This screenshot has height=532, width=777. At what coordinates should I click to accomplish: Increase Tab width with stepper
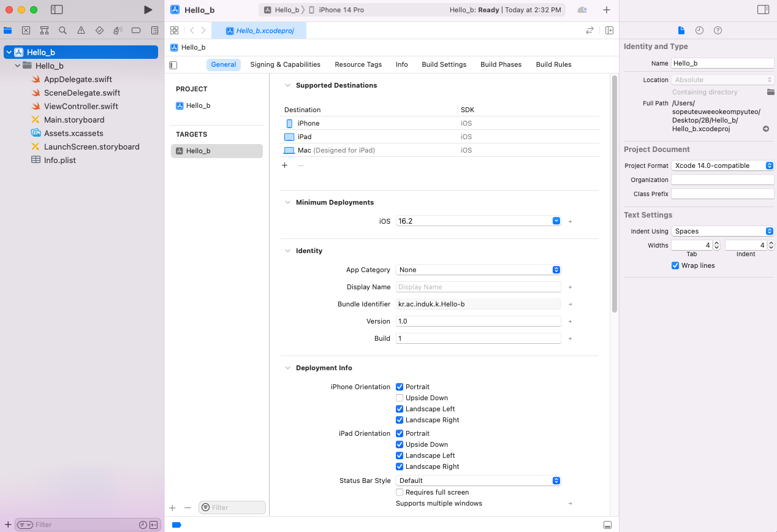717,243
